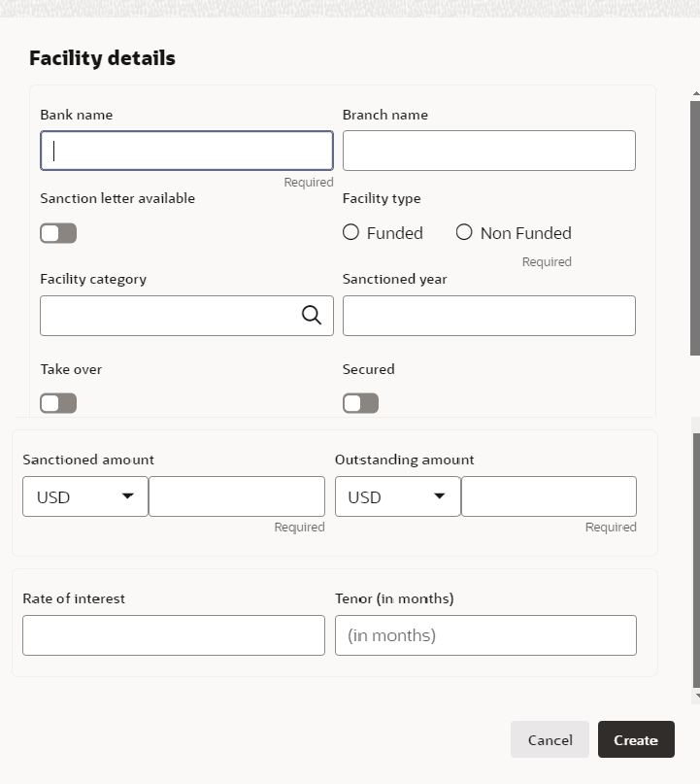Click the Tenor (in months) input

pyautogui.click(x=486, y=635)
